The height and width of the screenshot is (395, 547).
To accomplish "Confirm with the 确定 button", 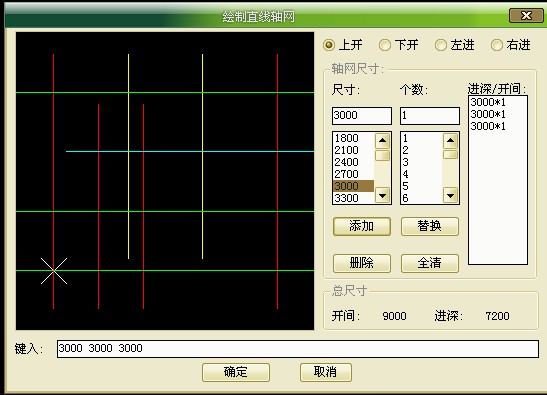I will coord(236,372).
